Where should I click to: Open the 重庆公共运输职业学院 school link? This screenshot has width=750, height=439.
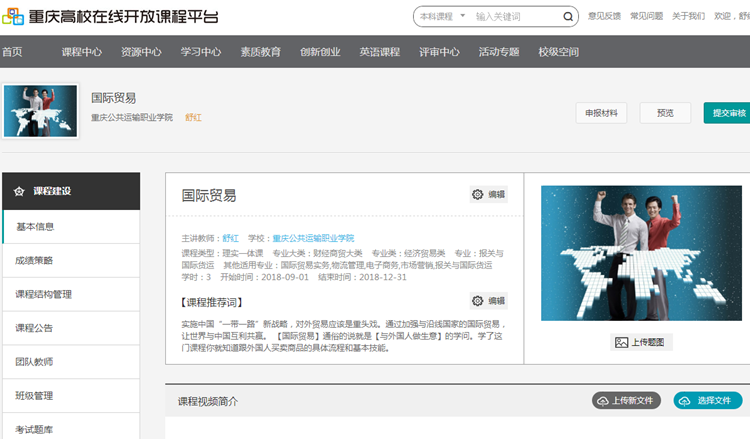pyautogui.click(x=313, y=238)
